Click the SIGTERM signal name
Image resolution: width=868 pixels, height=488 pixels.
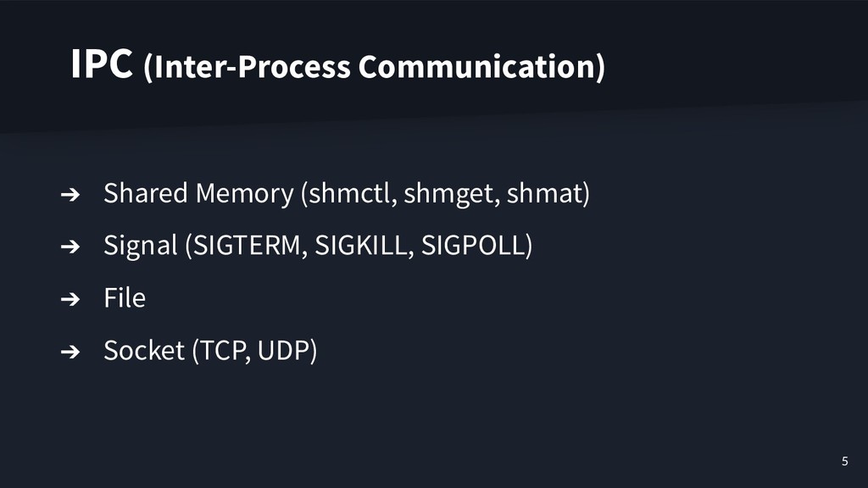(247, 245)
